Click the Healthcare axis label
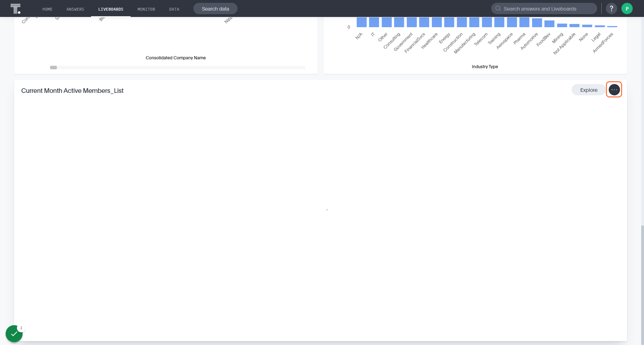This screenshot has height=345, width=644. pos(429,41)
